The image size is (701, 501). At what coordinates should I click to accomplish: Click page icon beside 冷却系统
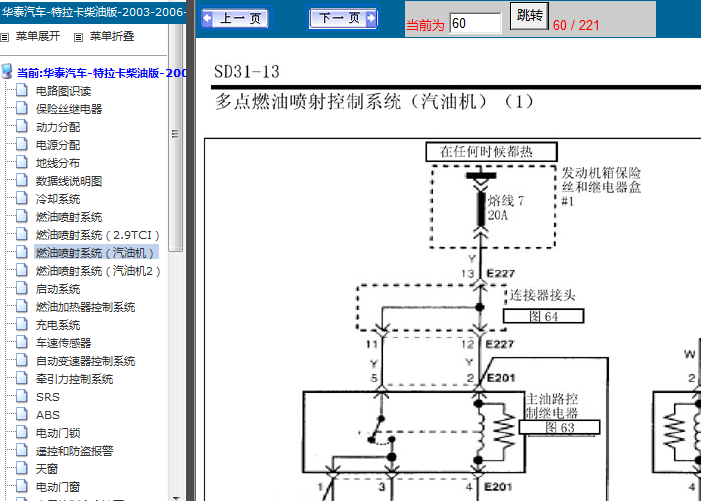point(22,198)
